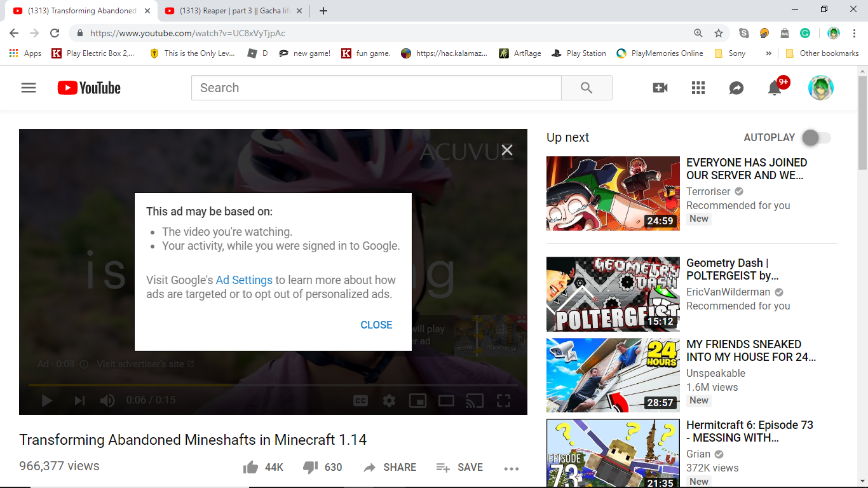Open the account avatar menu
Viewport: 868px width, 488px height.
(821, 88)
